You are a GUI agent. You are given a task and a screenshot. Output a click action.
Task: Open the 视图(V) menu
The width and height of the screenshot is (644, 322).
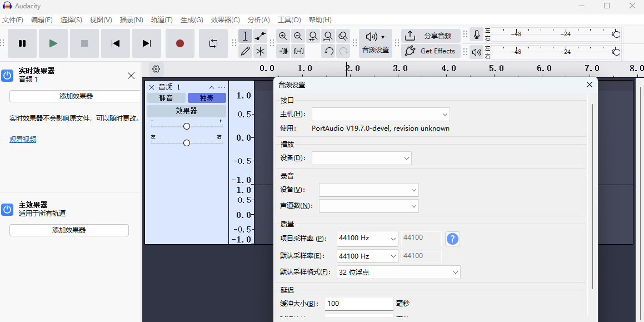point(101,19)
